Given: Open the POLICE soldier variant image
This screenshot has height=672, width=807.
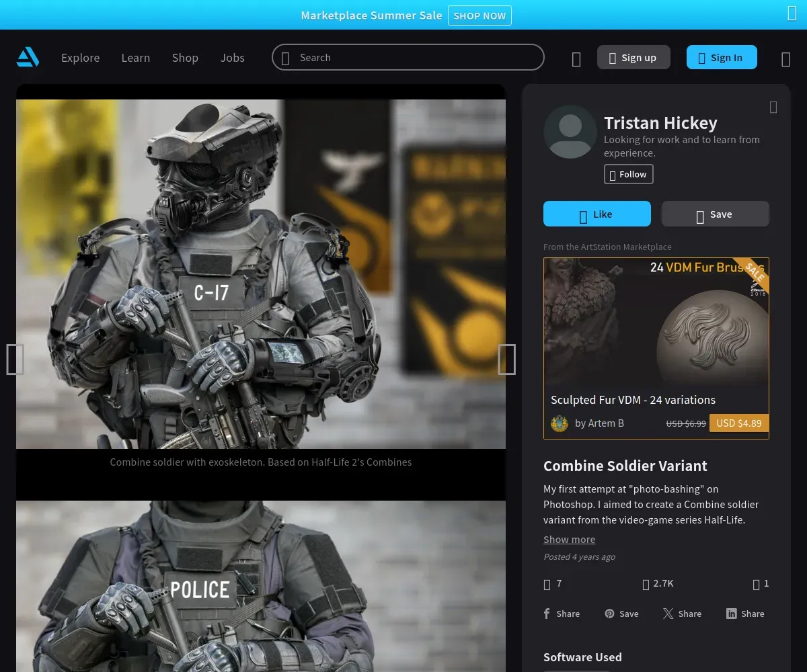Looking at the screenshot, I should click(261, 586).
